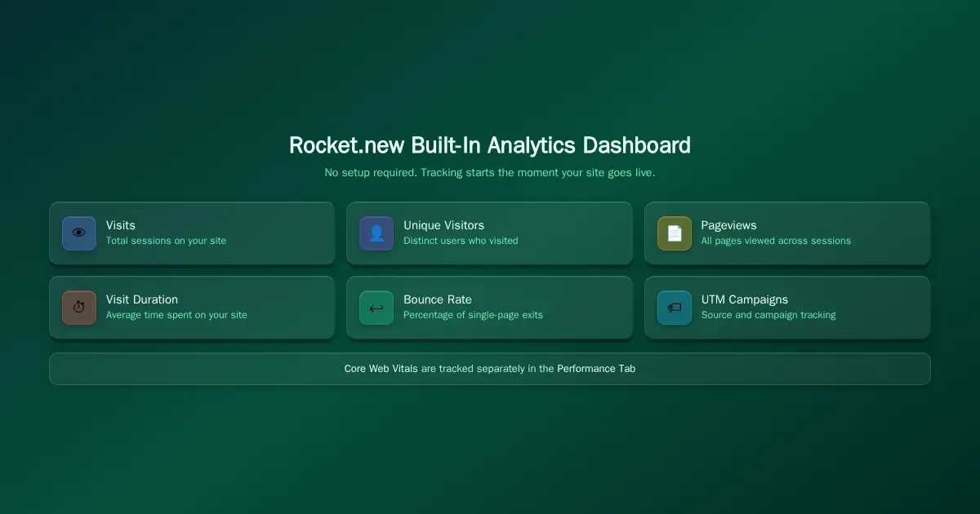Select the Pageviews card title
This screenshot has height=514, width=980.
point(728,225)
